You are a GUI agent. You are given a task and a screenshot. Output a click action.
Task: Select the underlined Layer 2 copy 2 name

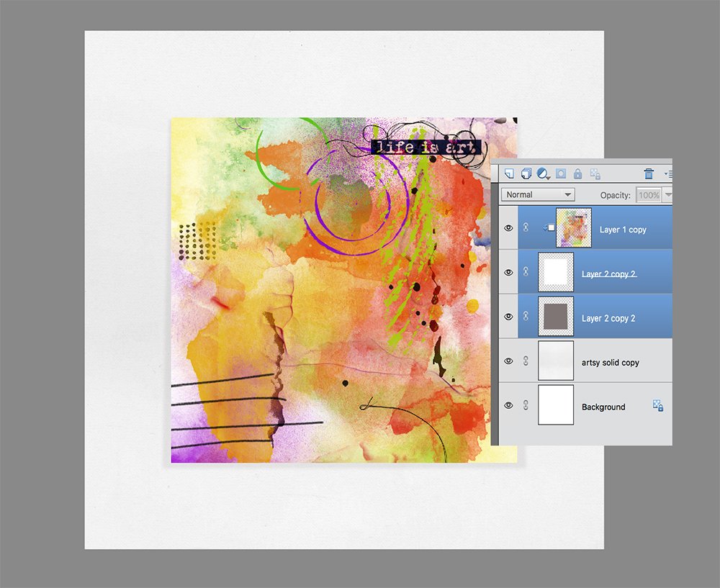609,274
